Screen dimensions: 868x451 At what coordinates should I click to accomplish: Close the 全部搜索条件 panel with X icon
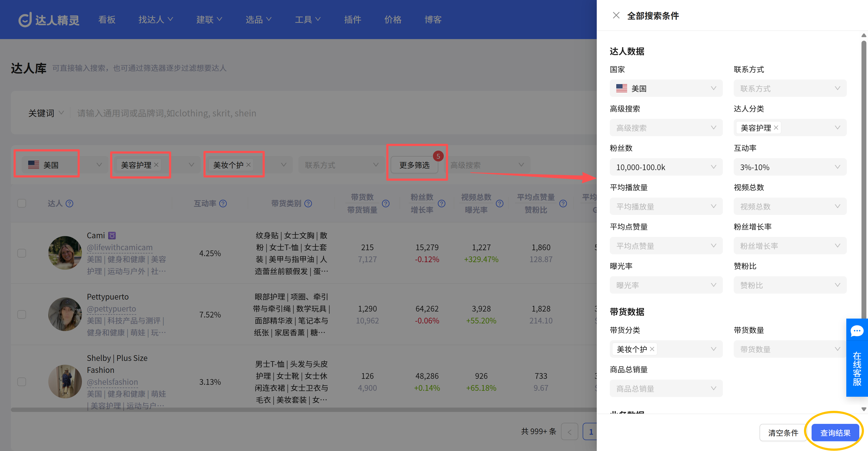616,15
